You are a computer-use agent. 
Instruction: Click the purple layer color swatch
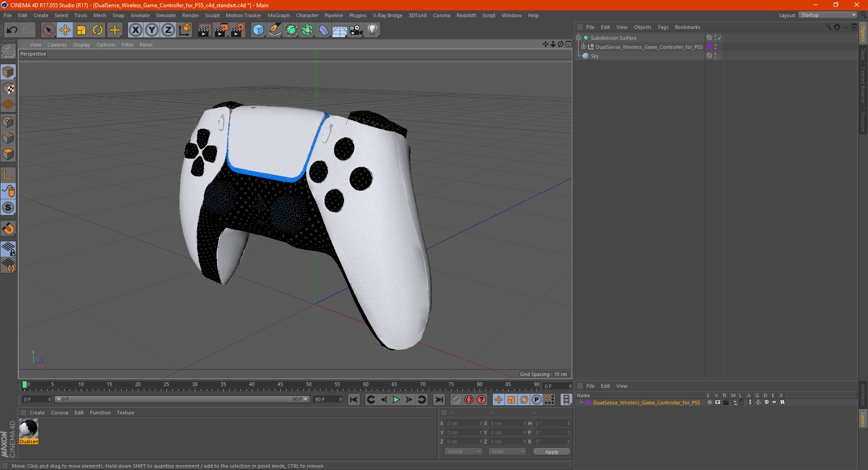[588, 403]
